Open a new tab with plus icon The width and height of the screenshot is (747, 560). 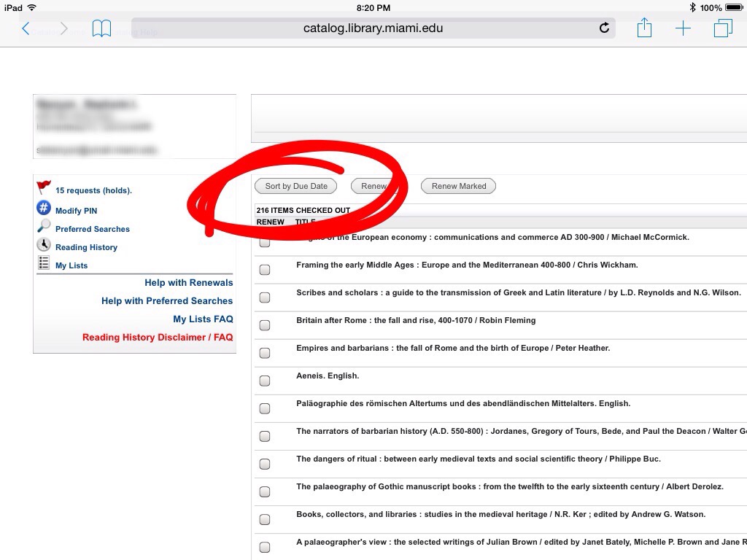(683, 28)
